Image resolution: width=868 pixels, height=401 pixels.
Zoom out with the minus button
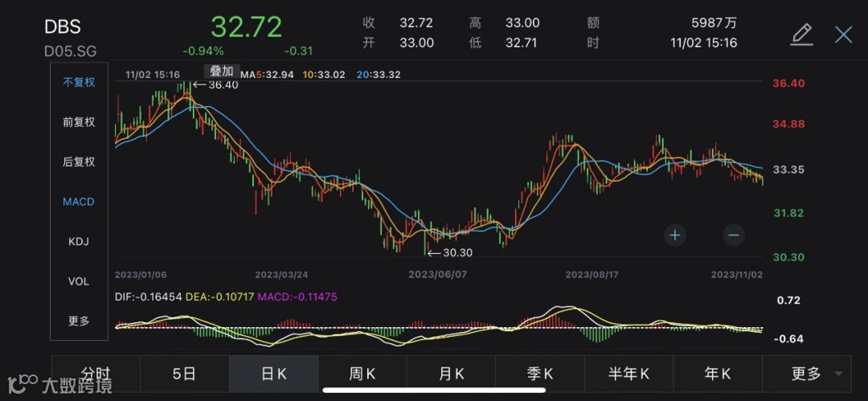pos(734,235)
